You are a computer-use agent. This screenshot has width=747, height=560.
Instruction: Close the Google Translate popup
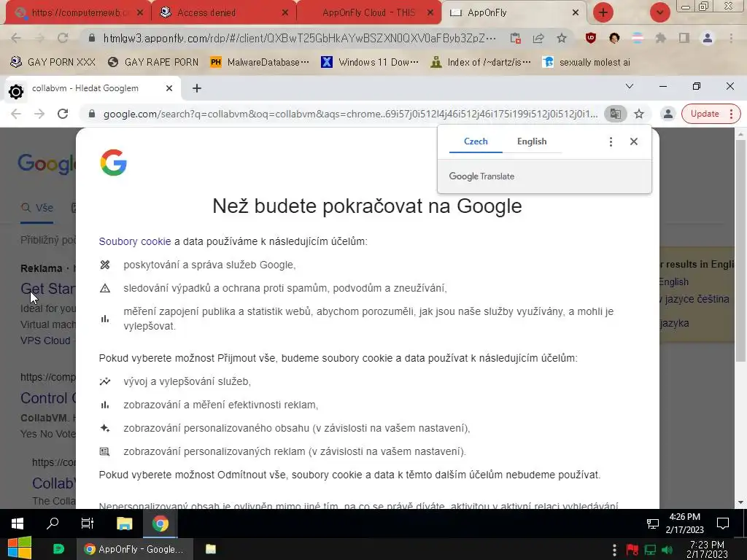[634, 141]
